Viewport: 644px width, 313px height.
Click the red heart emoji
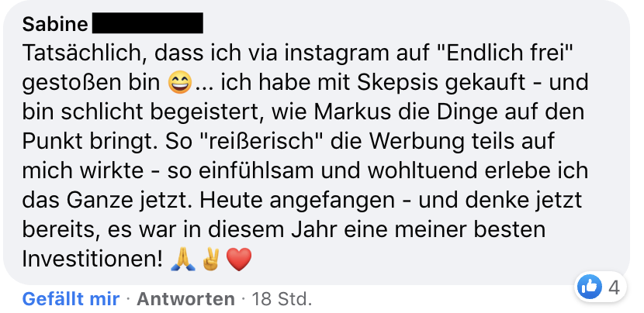tap(239, 260)
